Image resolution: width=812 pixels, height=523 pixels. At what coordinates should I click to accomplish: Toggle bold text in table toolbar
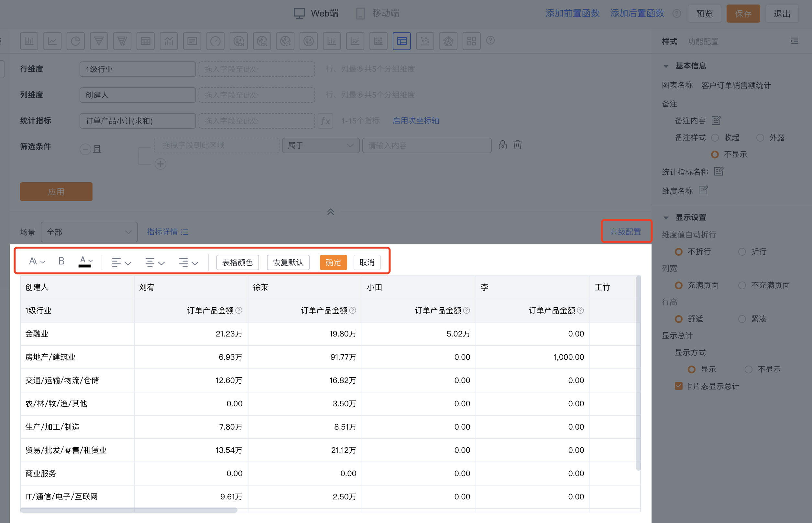tap(61, 261)
